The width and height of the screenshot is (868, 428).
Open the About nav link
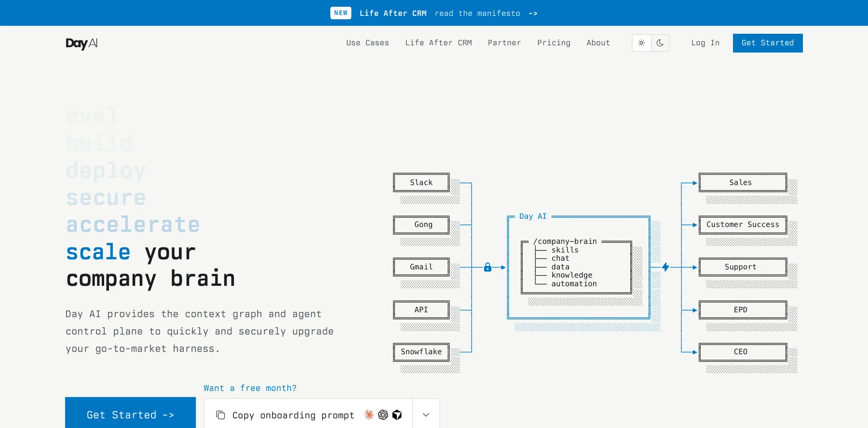pyautogui.click(x=598, y=43)
